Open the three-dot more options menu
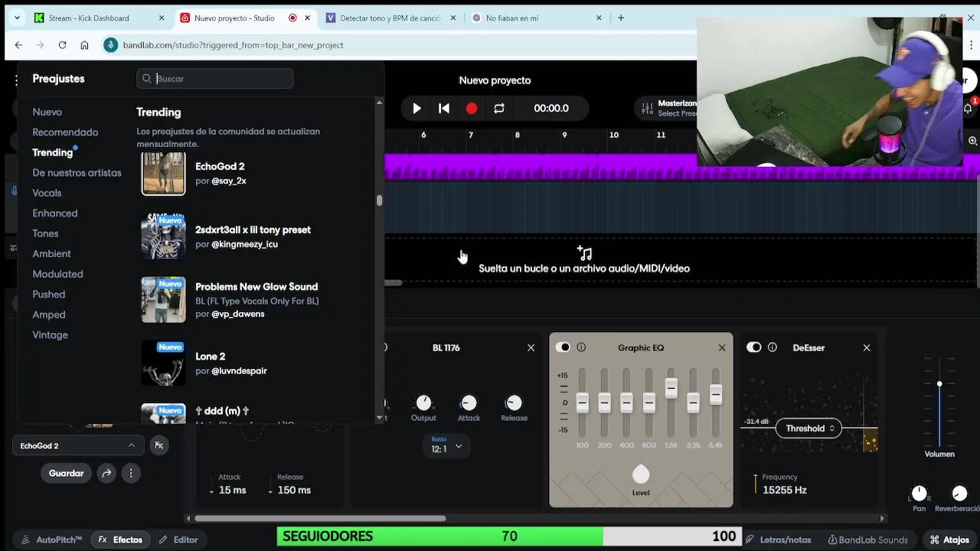 click(131, 473)
